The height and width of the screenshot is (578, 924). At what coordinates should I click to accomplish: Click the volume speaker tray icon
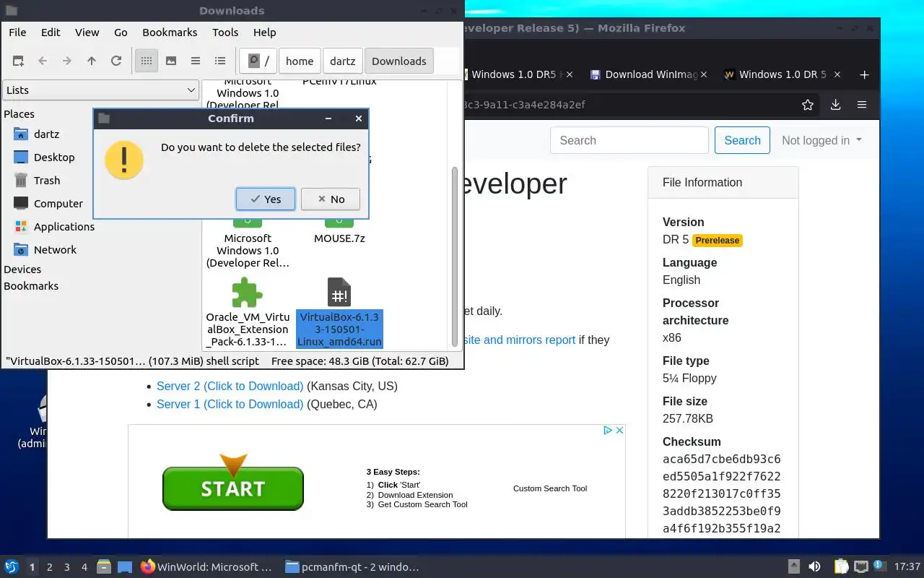[814, 567]
